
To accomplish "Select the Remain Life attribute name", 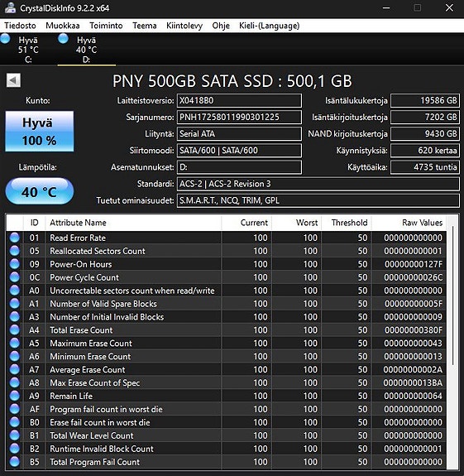I will point(71,397).
